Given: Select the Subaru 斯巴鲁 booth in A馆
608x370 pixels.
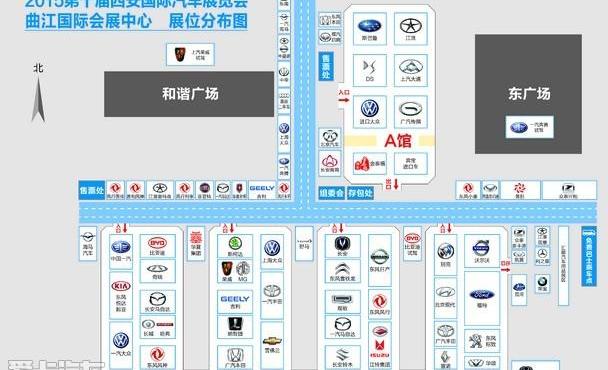Looking at the screenshot, I should pyautogui.click(x=370, y=29).
